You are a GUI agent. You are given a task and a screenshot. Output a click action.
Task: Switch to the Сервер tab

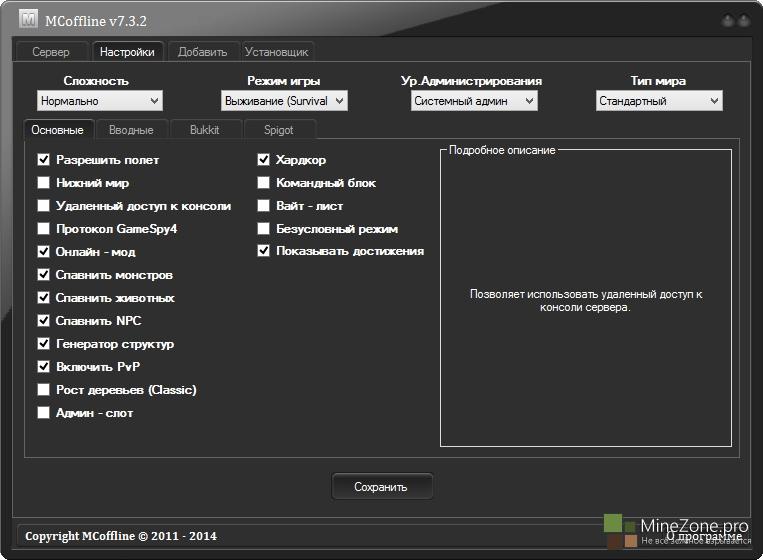(x=51, y=52)
